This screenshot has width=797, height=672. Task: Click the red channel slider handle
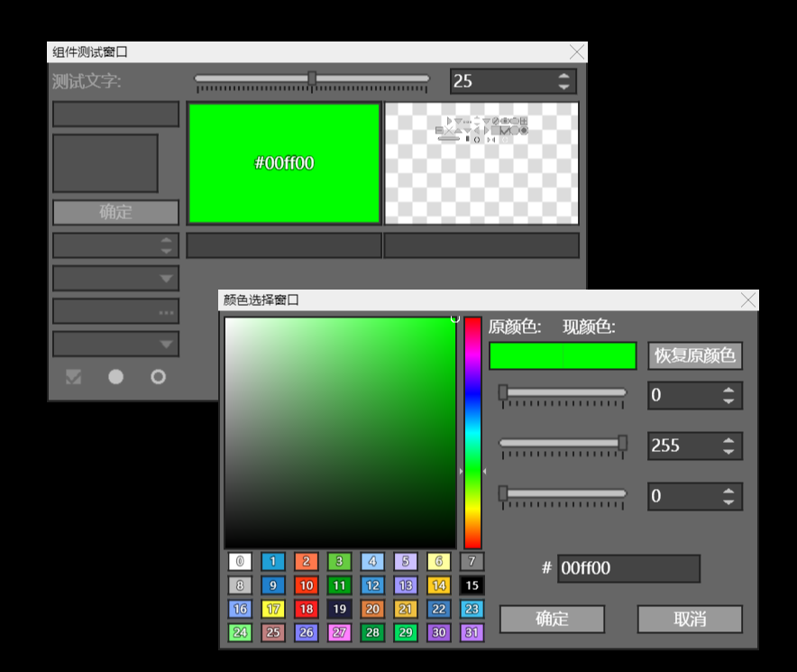click(x=503, y=392)
